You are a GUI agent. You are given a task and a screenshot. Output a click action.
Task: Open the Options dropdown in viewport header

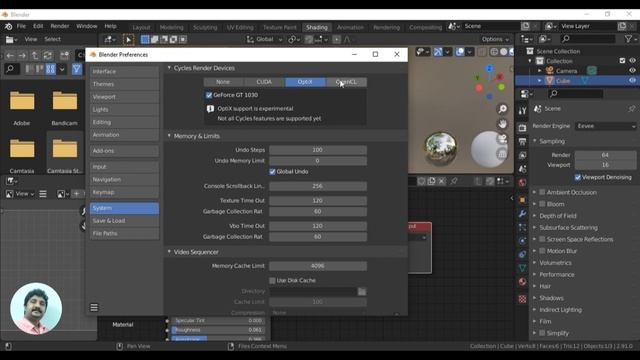[495, 40]
